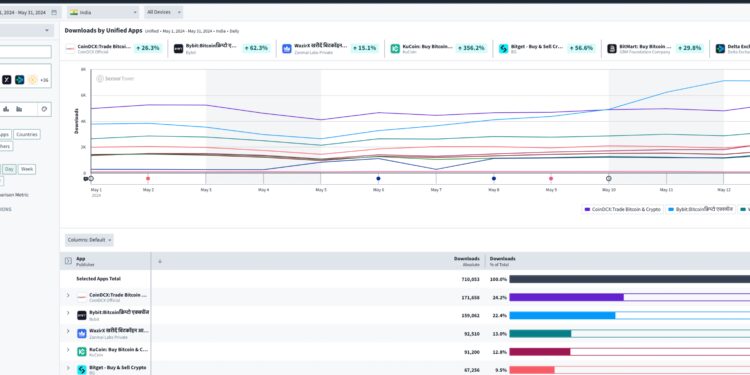
Task: Click the red event marker on May 9
Action: coord(551,178)
